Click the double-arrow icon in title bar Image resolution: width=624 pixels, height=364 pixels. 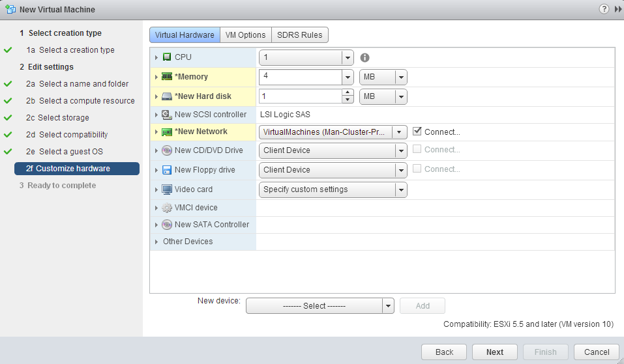pyautogui.click(x=618, y=9)
